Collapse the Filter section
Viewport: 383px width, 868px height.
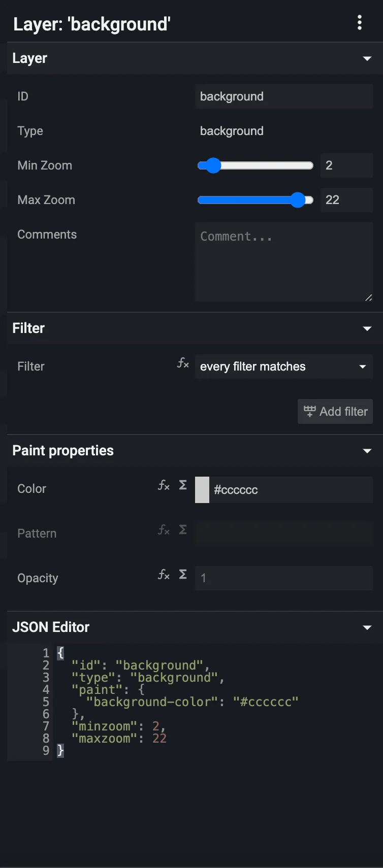click(x=367, y=329)
